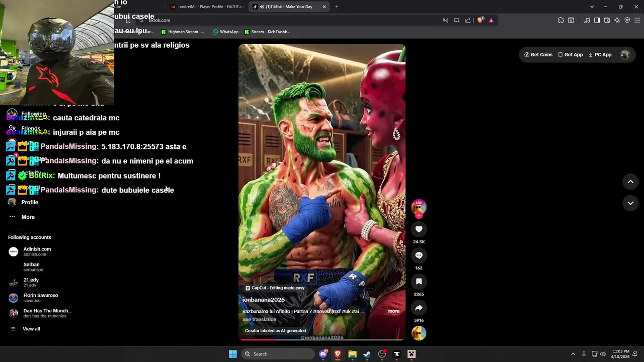Open comments on the video (162)
644x362 pixels.
[419, 255]
